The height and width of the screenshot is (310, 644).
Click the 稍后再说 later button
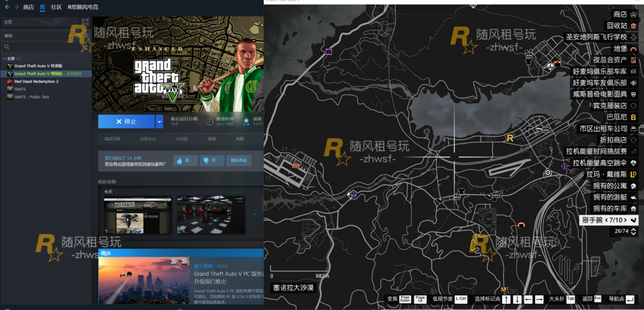239,160
